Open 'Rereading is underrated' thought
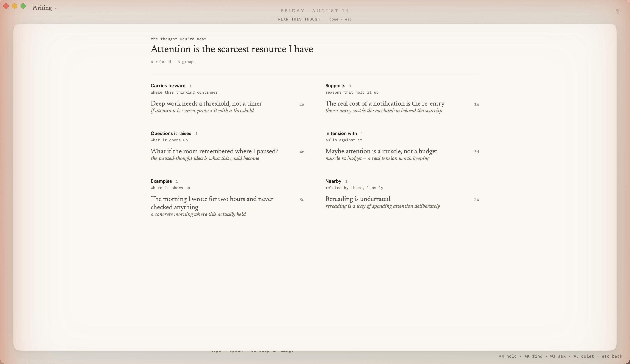This screenshot has height=364, width=630. [358, 199]
